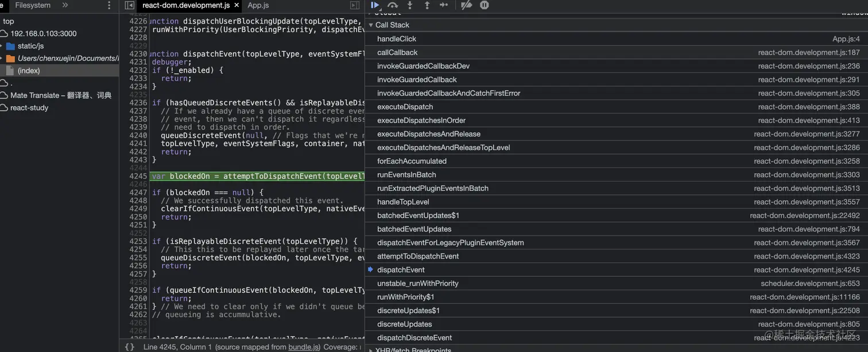Expand the static/js folder
The width and height of the screenshot is (868, 352).
point(1,46)
